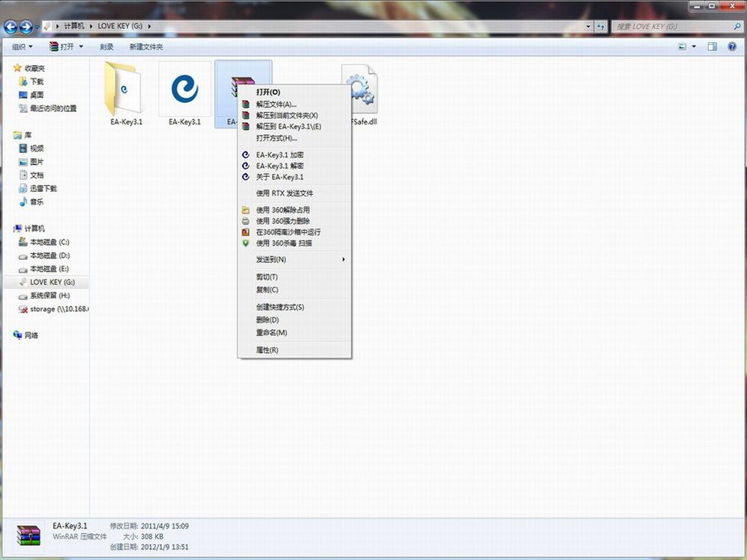Expand the 打开 button dropdown arrow

coord(81,46)
